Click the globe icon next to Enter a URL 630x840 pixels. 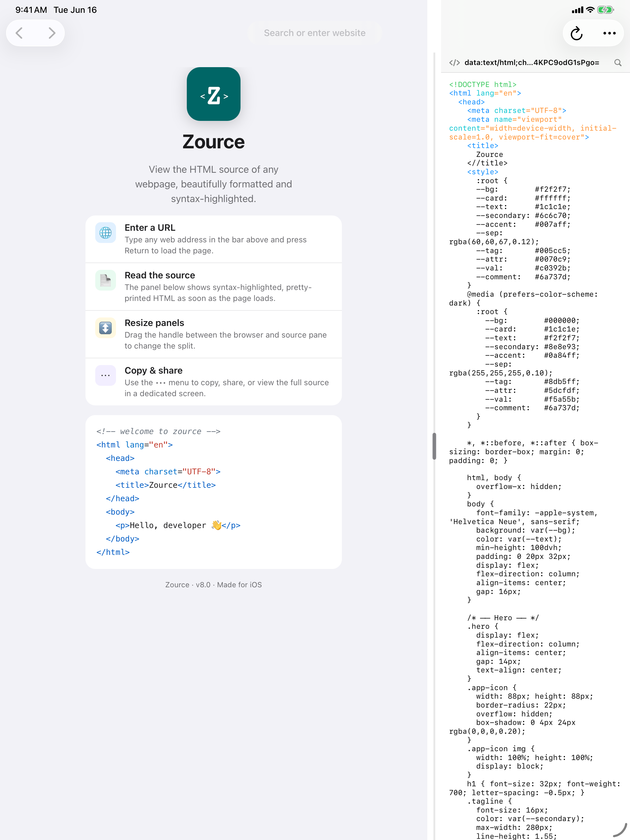(106, 232)
